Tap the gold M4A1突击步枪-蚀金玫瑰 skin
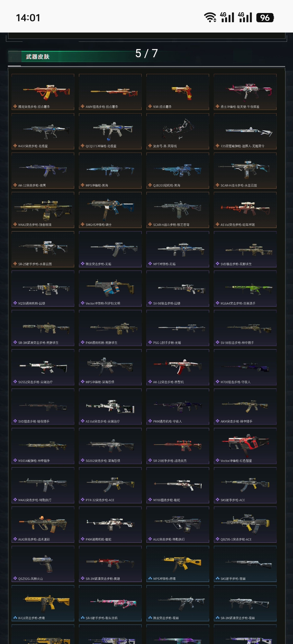The image size is (293, 644). click(43, 210)
